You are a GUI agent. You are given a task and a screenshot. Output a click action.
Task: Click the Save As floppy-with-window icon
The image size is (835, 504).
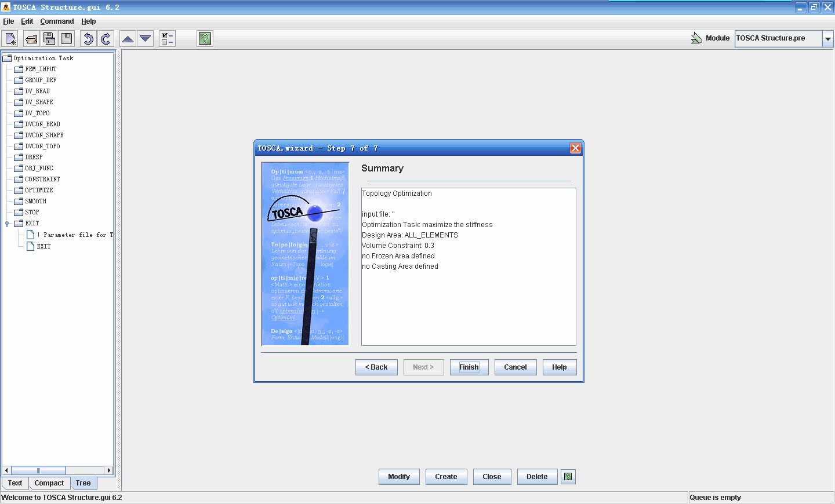(x=49, y=39)
